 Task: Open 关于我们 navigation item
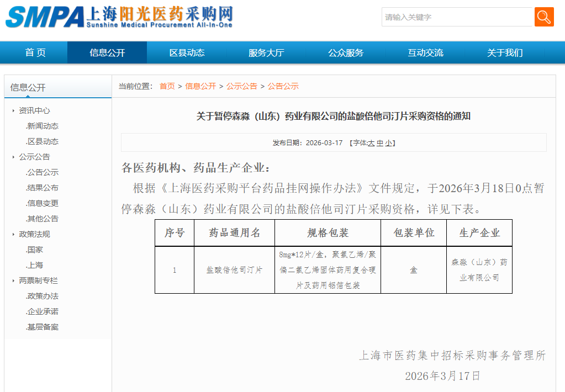pyautogui.click(x=505, y=53)
